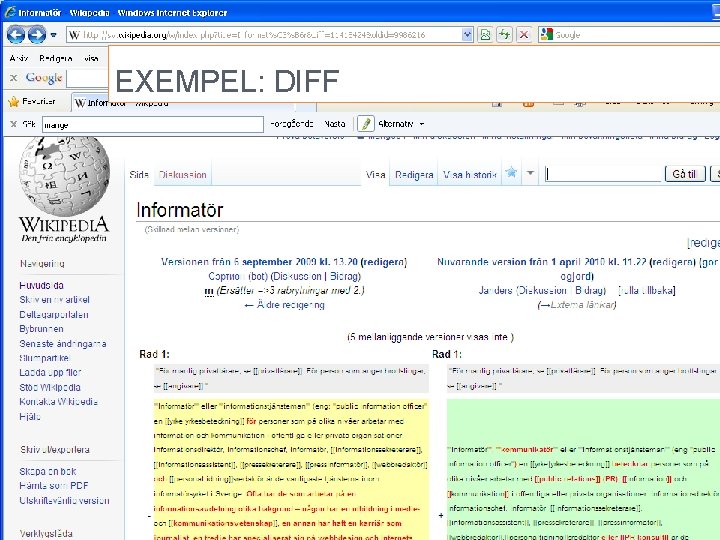Click Föregående in the find bar
This screenshot has width=720, height=540.
click(292, 124)
